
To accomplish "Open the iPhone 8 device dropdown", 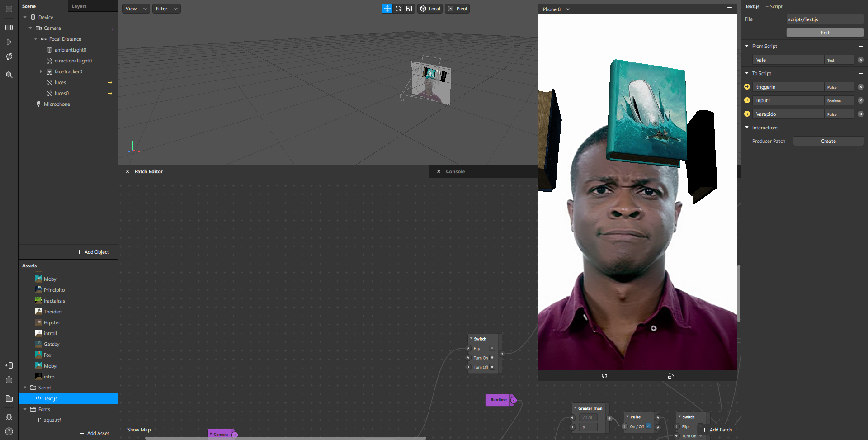I will [555, 9].
